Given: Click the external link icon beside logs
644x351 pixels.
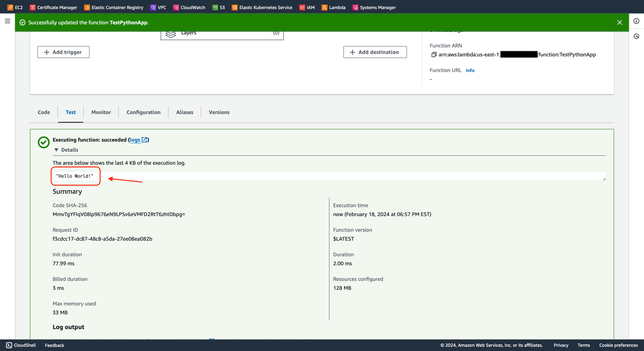Looking at the screenshot, I should 144,140.
